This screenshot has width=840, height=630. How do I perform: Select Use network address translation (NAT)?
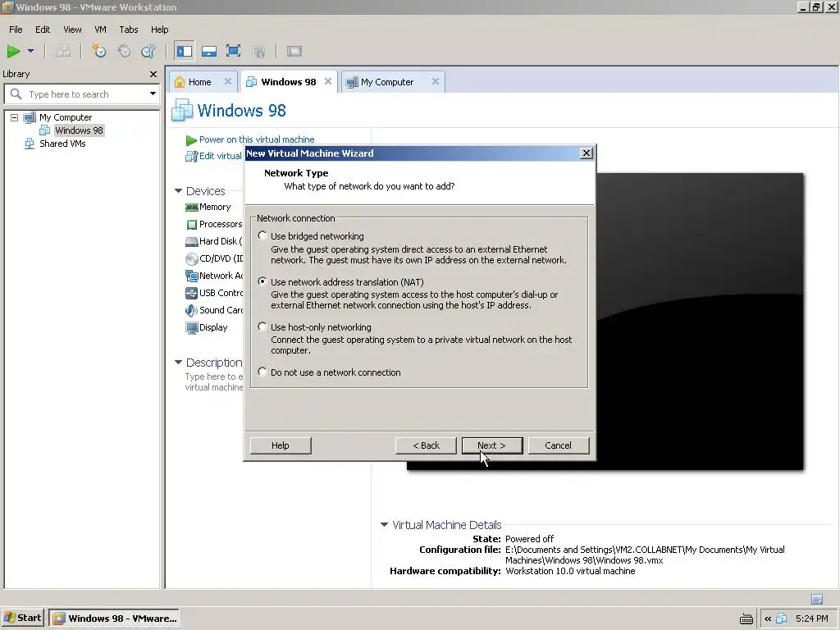coord(262,281)
